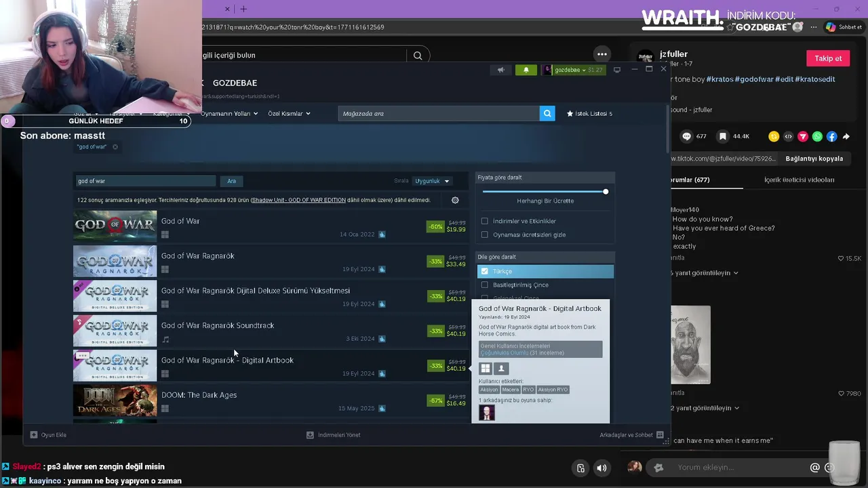This screenshot has width=868, height=488.
Task: Open the God of War game thumbnail
Action: point(115,226)
